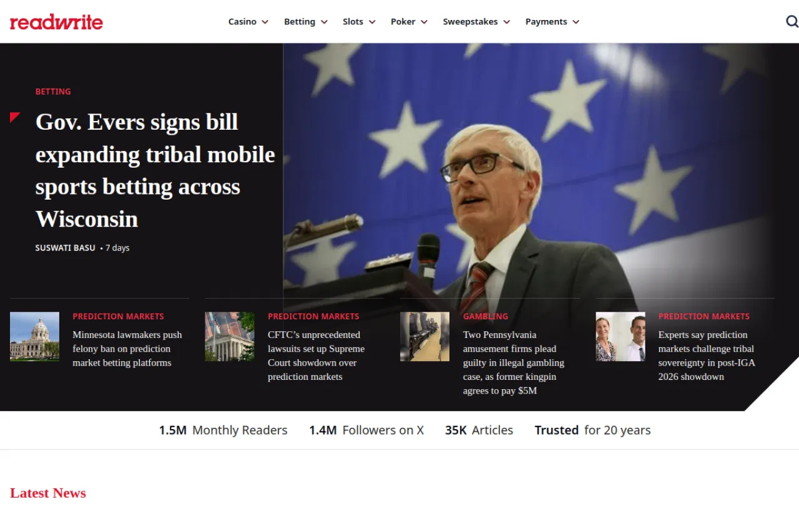
Task: Click Prediction Markets tag above CFTC article
Action: (313, 316)
